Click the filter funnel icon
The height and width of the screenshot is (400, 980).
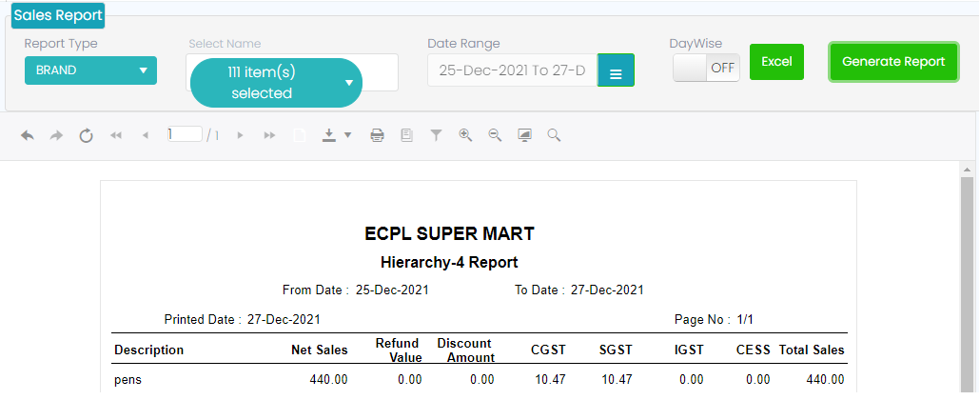point(436,135)
